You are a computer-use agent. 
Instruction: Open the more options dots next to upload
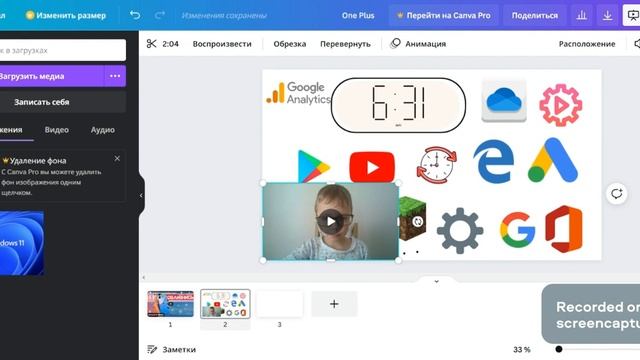pyautogui.click(x=115, y=76)
